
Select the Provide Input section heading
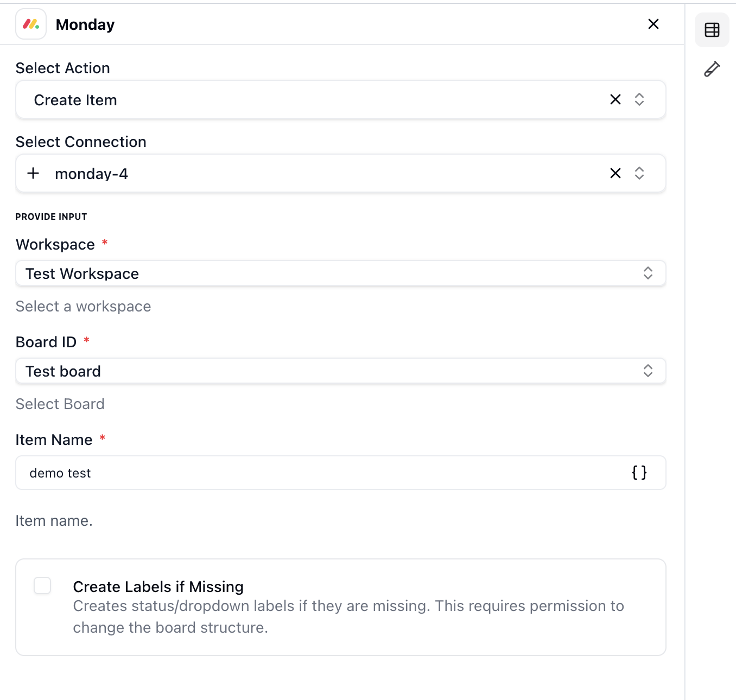click(x=51, y=216)
